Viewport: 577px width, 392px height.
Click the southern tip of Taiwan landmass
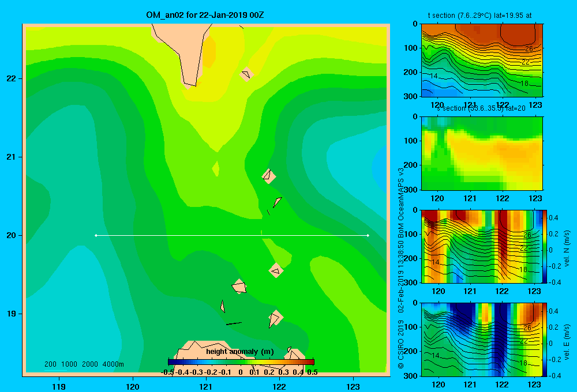[x=189, y=83]
